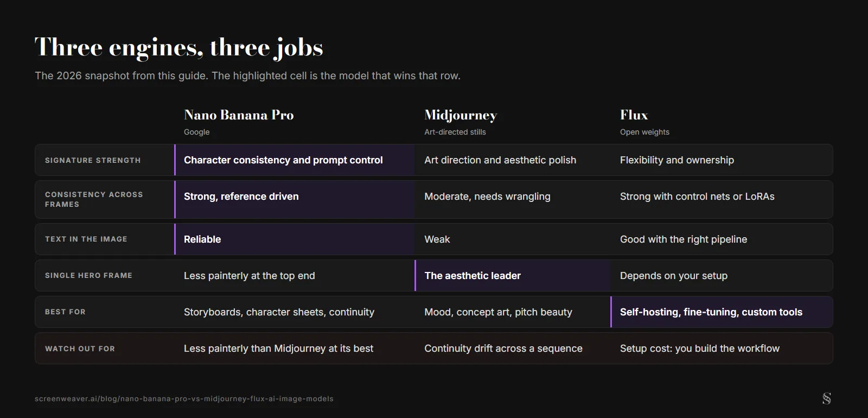Click "Less painterly at the top end"
This screenshot has height=418, width=868.
coord(249,276)
